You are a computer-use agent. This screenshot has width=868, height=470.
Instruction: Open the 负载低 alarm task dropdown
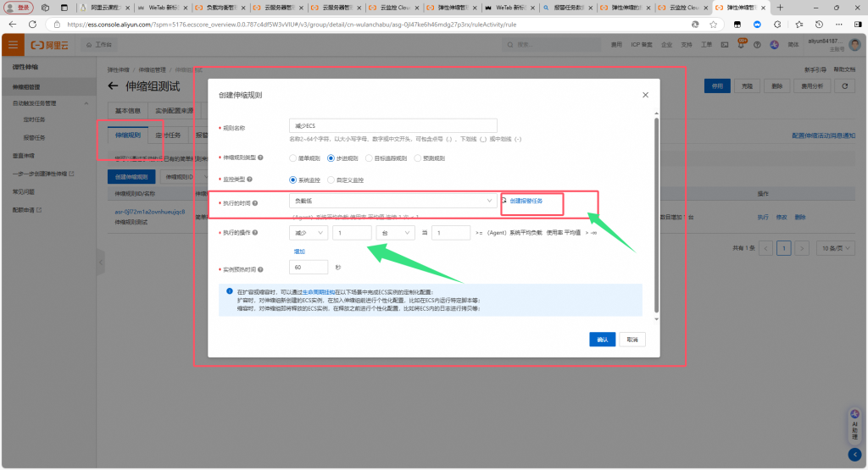coord(392,202)
